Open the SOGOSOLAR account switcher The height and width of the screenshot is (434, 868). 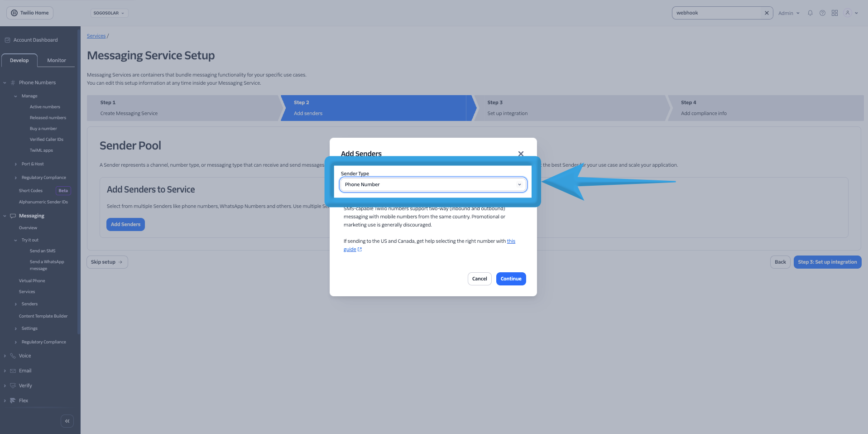click(109, 13)
